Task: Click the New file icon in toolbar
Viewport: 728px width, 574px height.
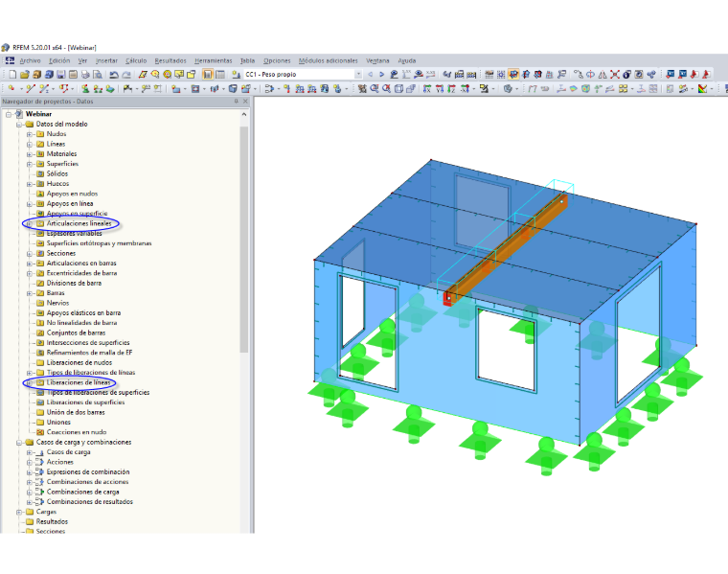Action: 12,75
